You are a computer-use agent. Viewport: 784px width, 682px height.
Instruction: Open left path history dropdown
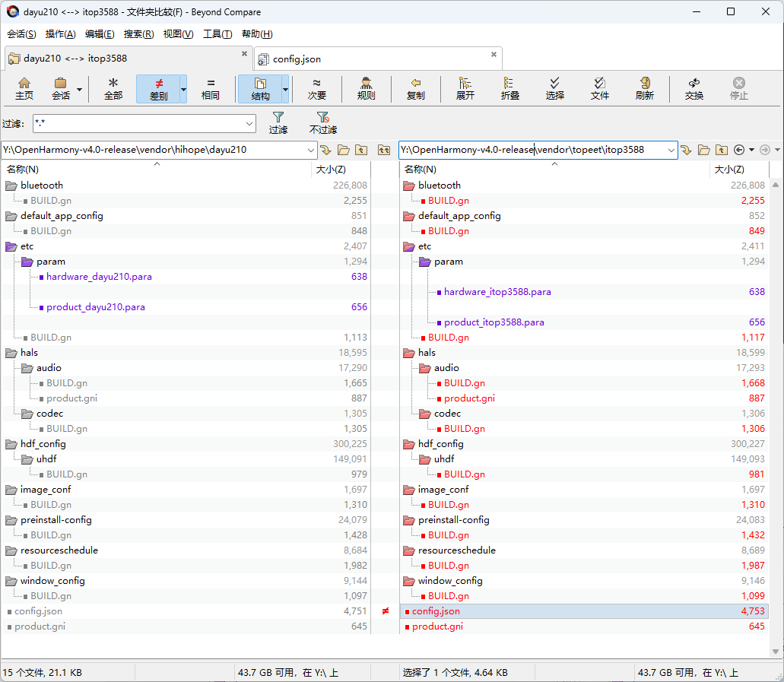tap(310, 150)
